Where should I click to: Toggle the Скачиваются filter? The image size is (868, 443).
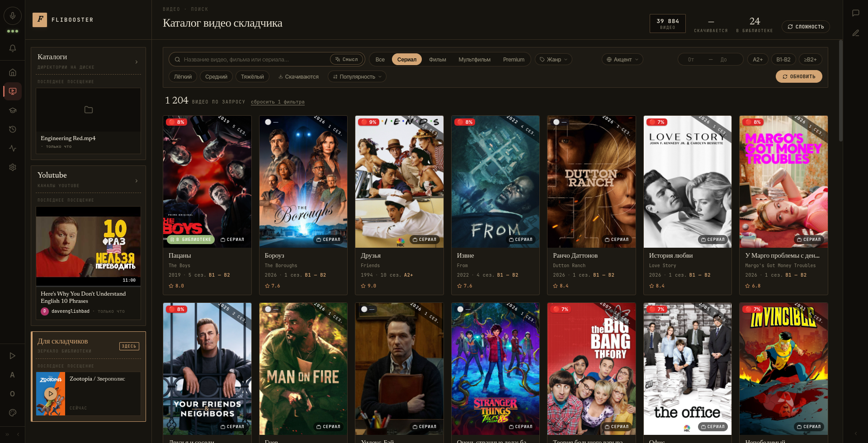tap(298, 77)
